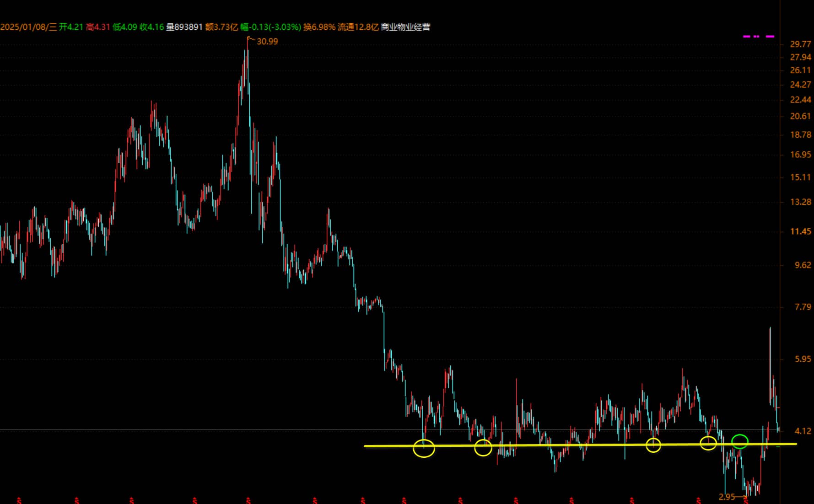Click the 流通12.8亿 float value
814x504 pixels.
(x=358, y=27)
